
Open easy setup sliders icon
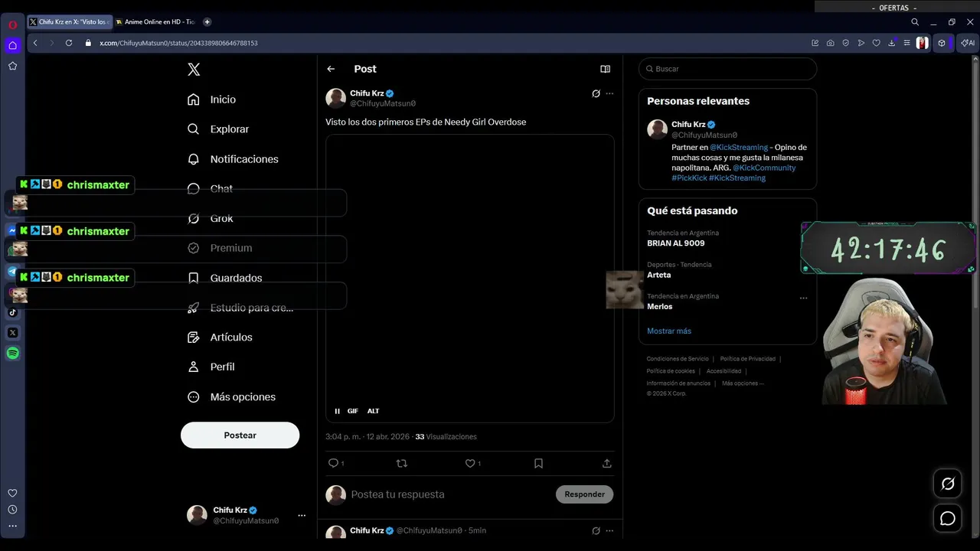[906, 43]
